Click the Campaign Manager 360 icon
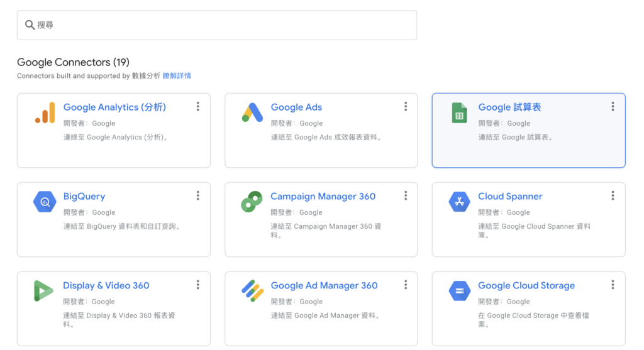Image resolution: width=644 pixels, height=350 pixels. coord(252,202)
